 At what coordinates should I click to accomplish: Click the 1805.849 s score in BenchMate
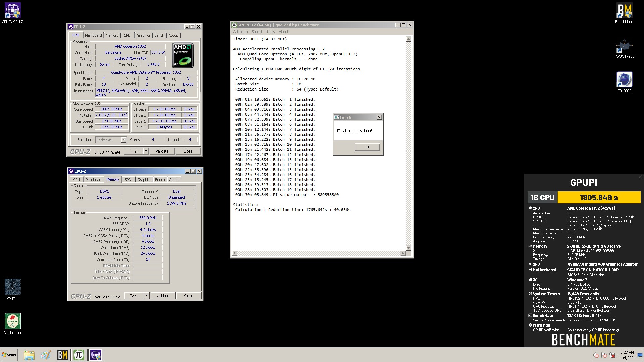599,198
